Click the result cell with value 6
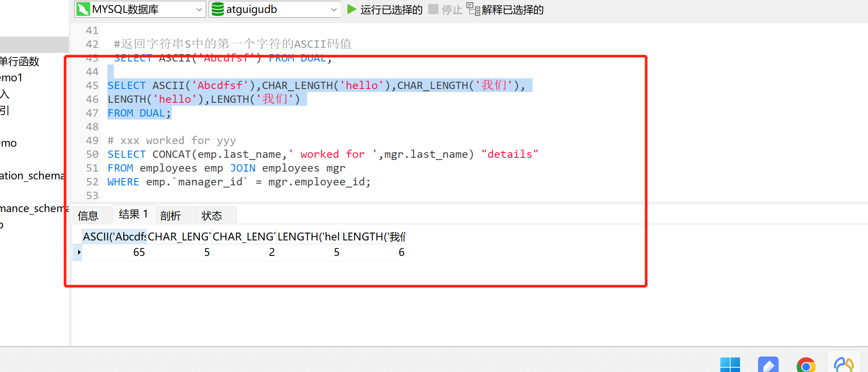 point(374,252)
